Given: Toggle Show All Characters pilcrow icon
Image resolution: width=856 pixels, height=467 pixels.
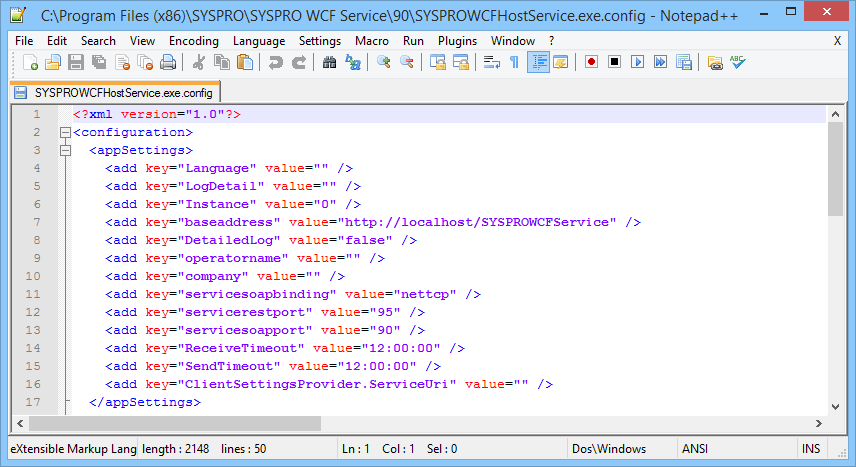Looking at the screenshot, I should (515, 62).
